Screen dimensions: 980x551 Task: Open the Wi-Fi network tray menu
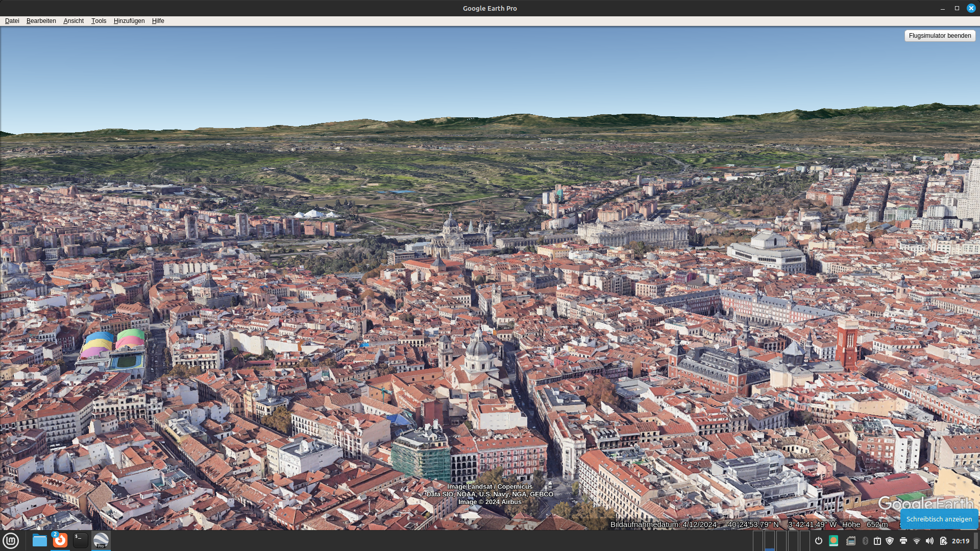point(917,541)
